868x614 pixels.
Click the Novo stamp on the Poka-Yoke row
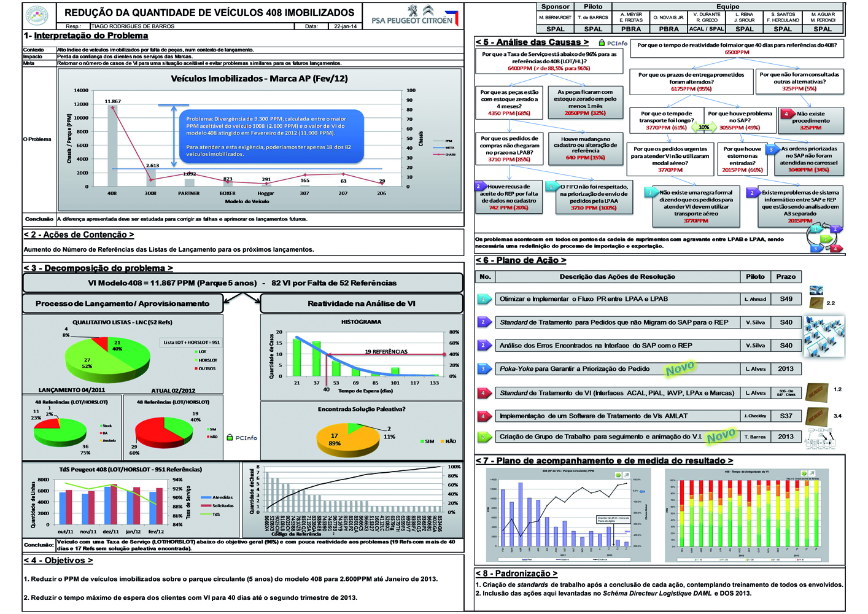[680, 368]
